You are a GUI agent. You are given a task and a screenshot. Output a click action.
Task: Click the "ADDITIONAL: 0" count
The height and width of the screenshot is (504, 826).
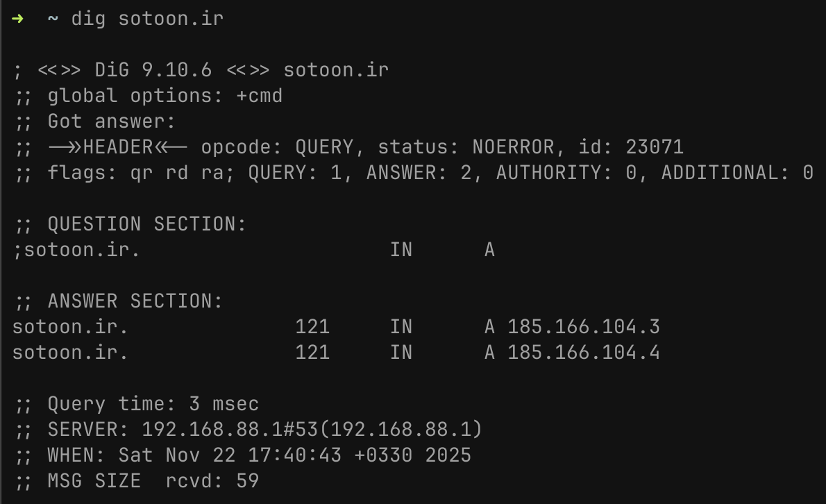[x=736, y=173]
